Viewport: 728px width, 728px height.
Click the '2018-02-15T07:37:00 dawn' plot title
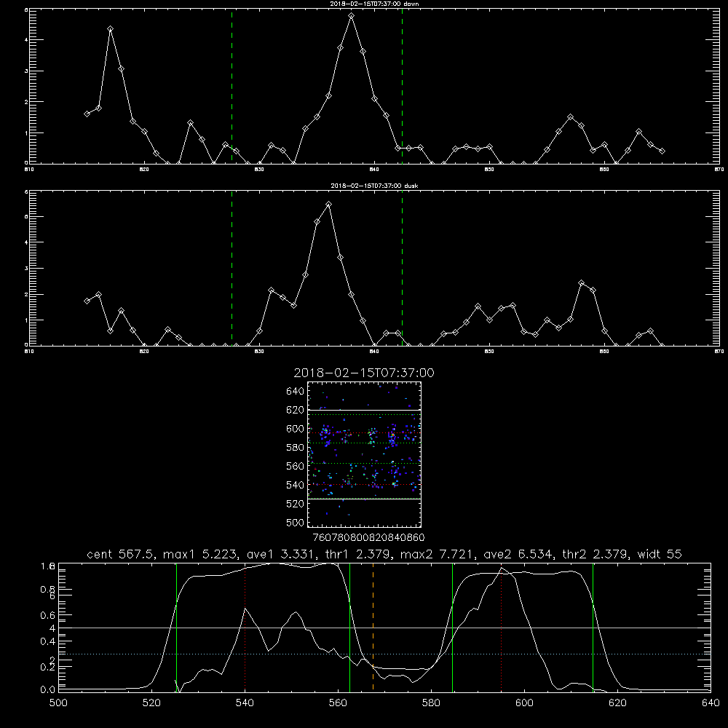pyautogui.click(x=374, y=4)
